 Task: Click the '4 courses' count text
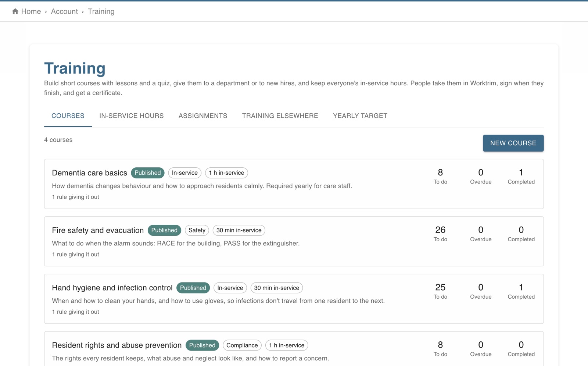[x=58, y=140]
